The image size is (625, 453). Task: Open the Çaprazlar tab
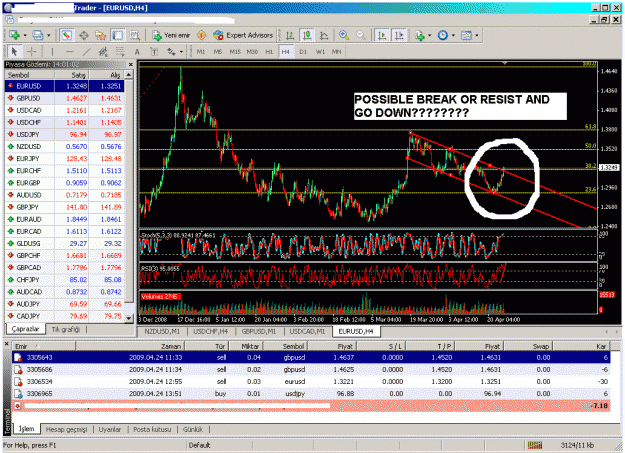(26, 329)
